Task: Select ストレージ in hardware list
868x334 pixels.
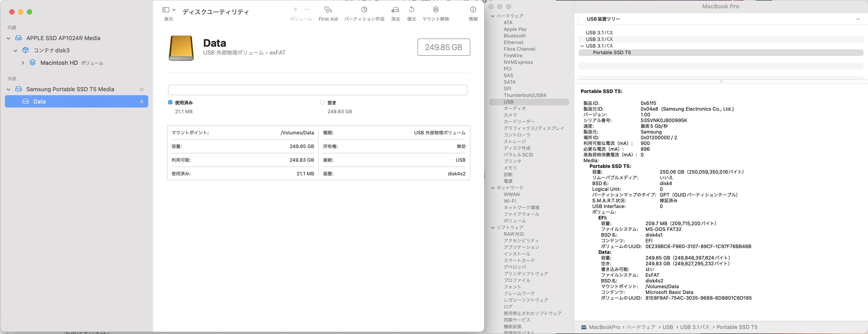Action: [x=515, y=141]
